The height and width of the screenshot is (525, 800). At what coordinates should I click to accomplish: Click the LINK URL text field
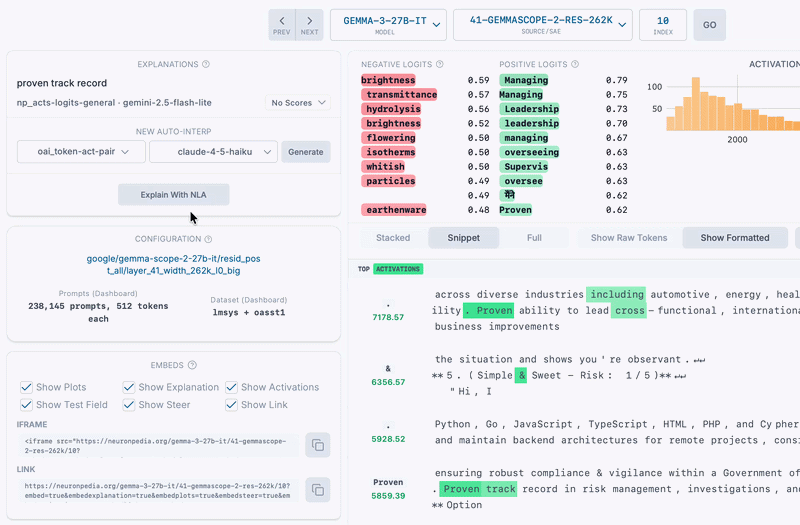(160, 490)
